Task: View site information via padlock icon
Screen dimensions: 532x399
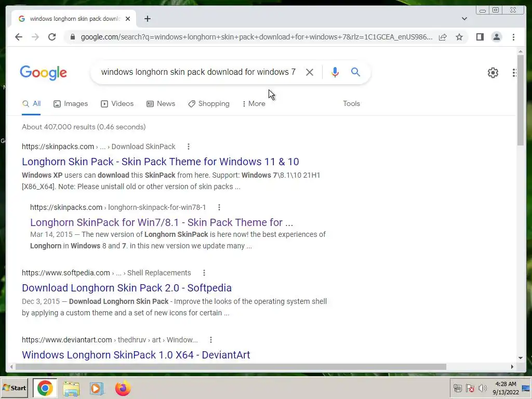Action: pyautogui.click(x=72, y=37)
